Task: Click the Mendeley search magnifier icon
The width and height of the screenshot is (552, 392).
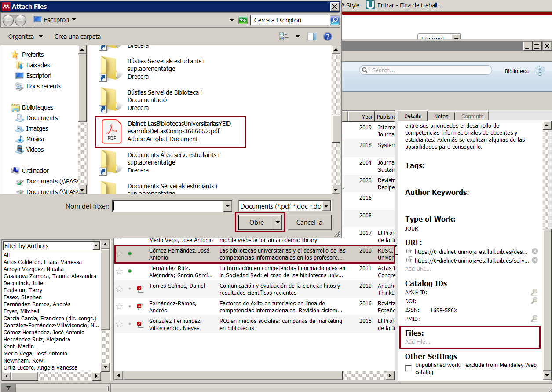Action: (x=365, y=70)
